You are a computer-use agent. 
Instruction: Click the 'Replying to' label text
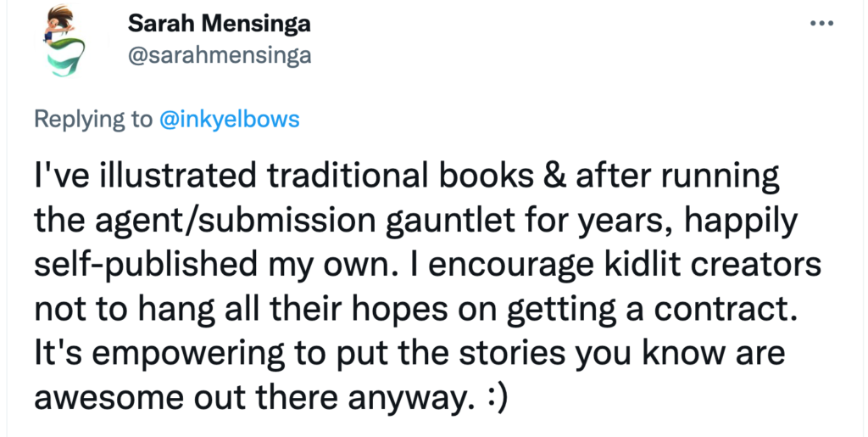(x=93, y=120)
